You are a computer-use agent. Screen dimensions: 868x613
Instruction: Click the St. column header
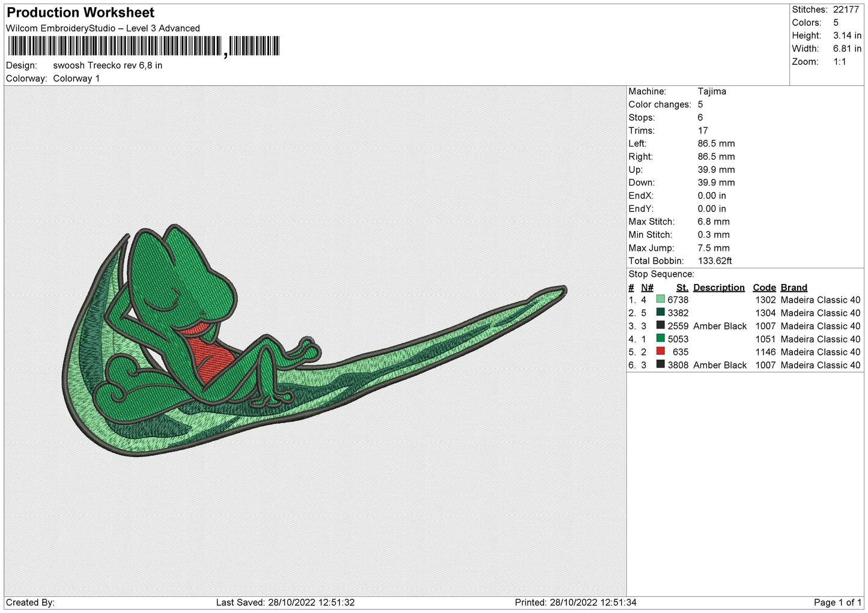tap(682, 288)
